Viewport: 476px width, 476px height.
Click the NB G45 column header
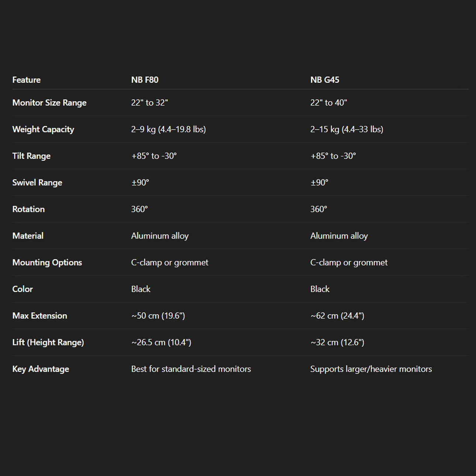point(325,80)
